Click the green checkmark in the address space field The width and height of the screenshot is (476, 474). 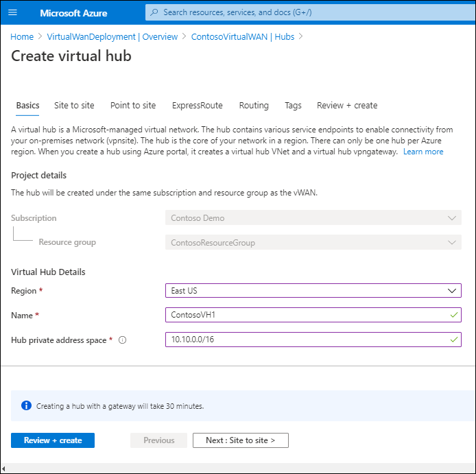[454, 340]
